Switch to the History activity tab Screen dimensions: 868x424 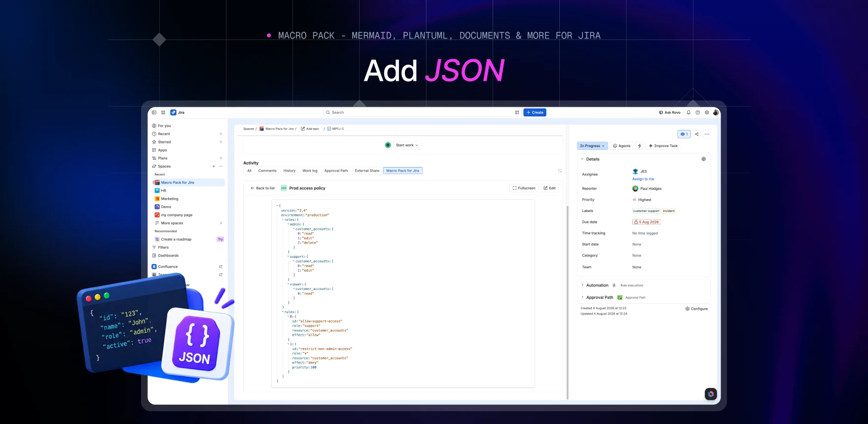289,171
